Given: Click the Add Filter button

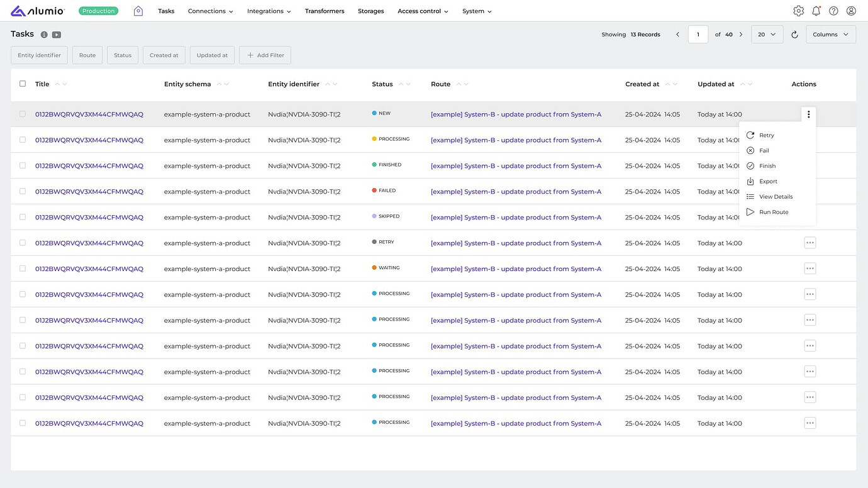Looking at the screenshot, I should click(265, 55).
